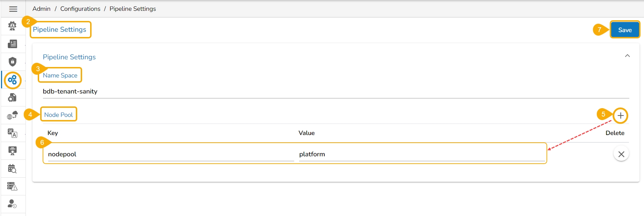This screenshot has height=216, width=644.
Task: Click the platform Value input field
Action: coord(421,154)
